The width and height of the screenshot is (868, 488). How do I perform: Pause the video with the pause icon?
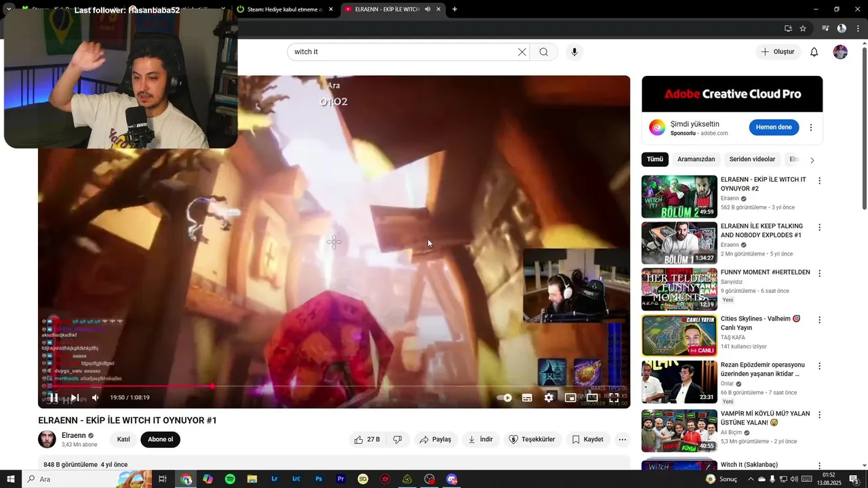(x=53, y=398)
